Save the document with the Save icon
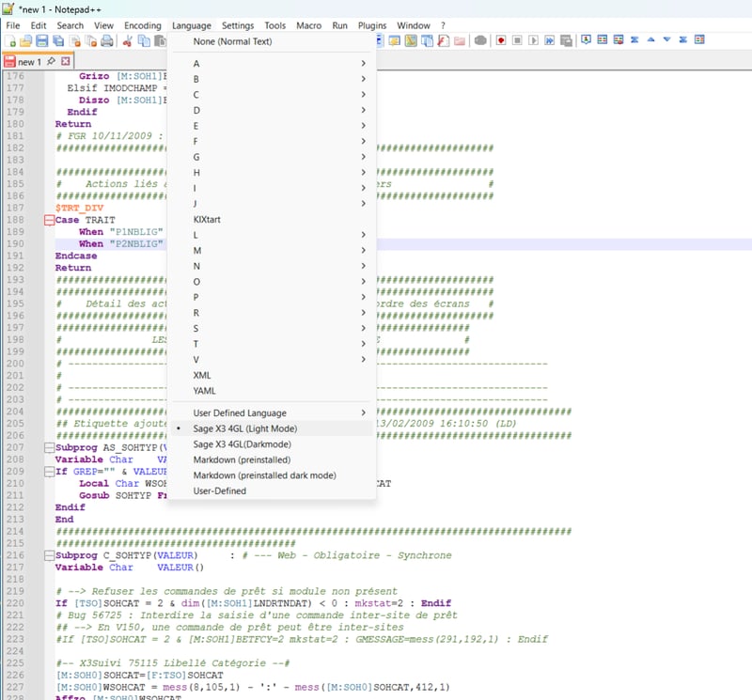 coord(42,40)
